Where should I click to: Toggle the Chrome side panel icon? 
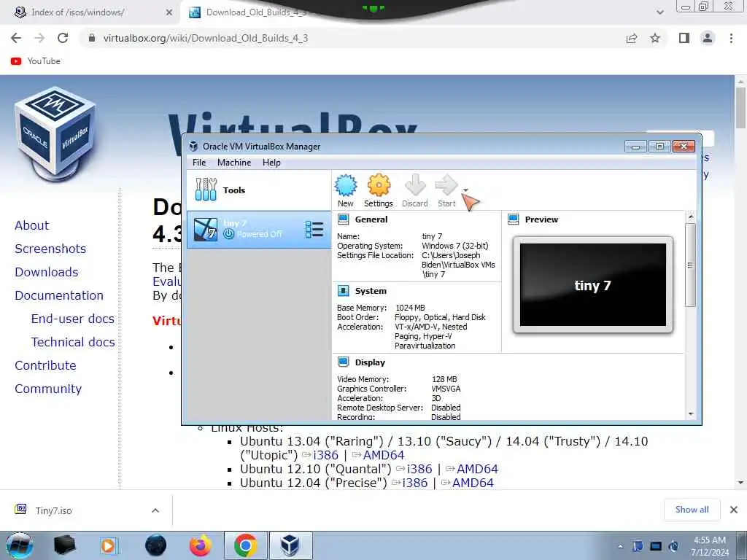click(684, 38)
